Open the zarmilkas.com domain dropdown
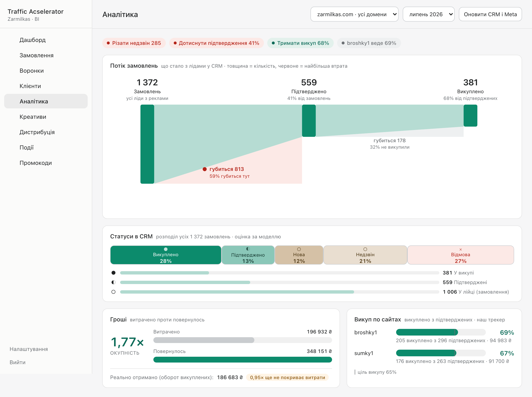 (354, 14)
